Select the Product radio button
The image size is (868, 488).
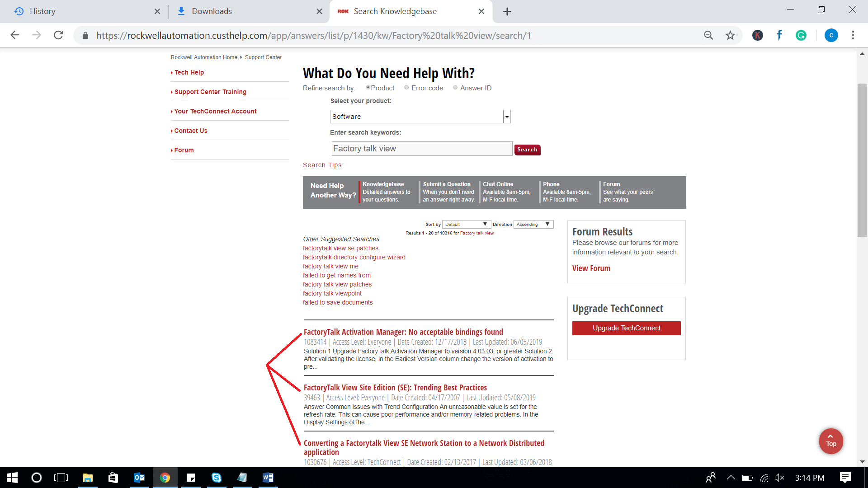(368, 88)
